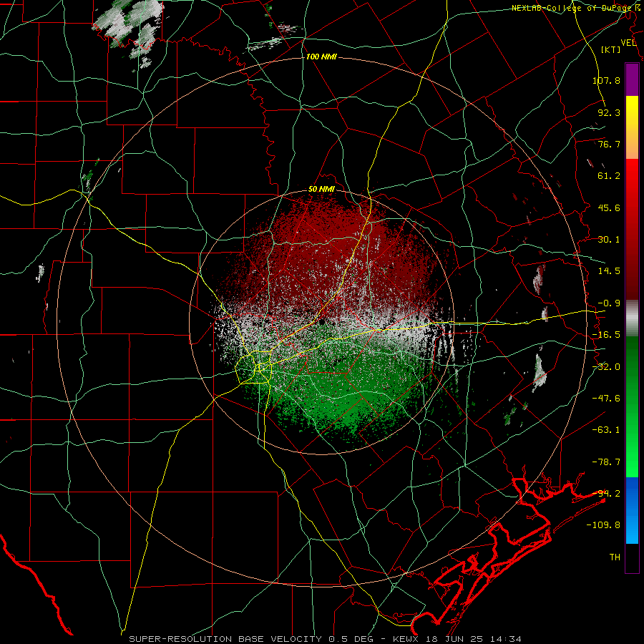
Task: Click the blue band of velocity scale
Action: click(632, 510)
